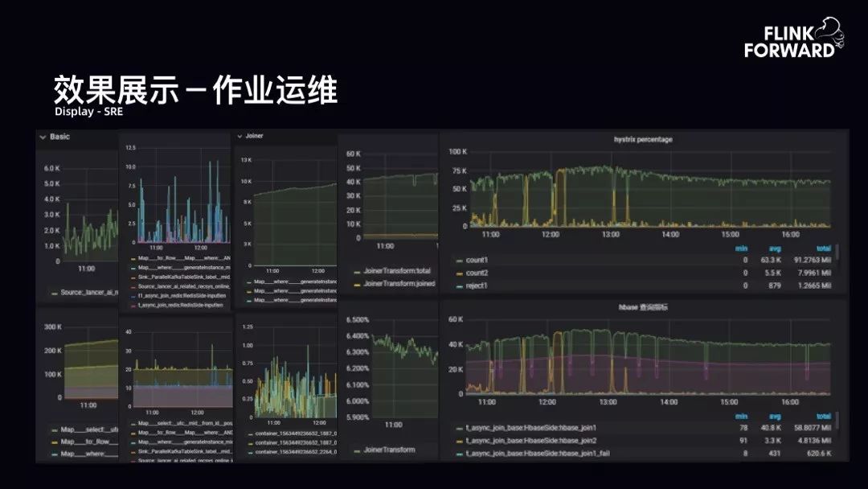Select the hbase_join2 legend entry
Screen dimensions: 868x489
coord(531,441)
